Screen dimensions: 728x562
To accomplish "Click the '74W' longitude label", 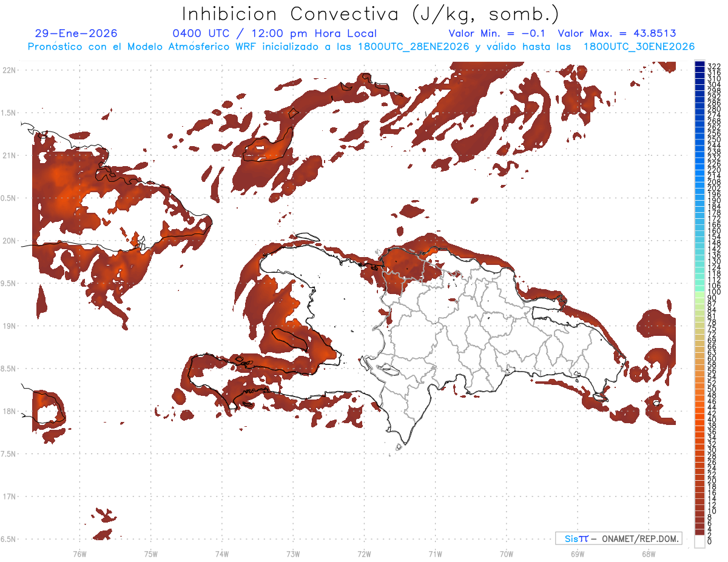I will coord(221,554).
